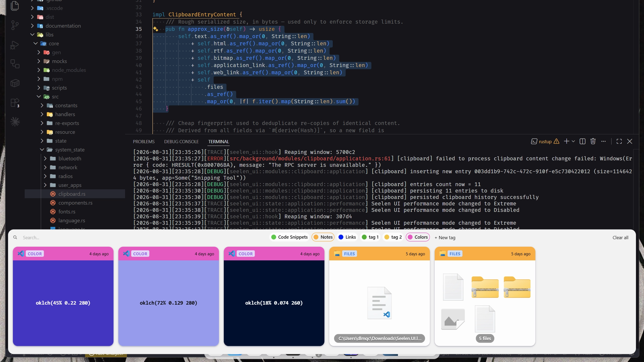Click the rustup terminal profile icon
The width and height of the screenshot is (644, 362).
[534, 141]
